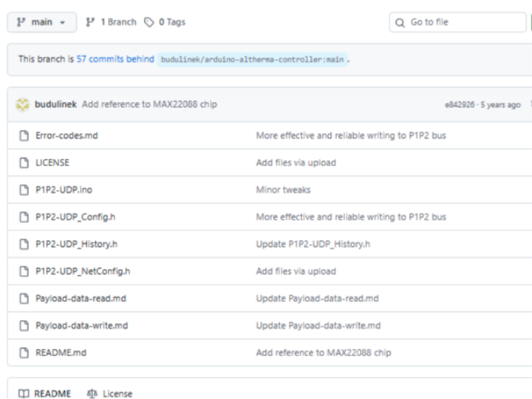The image size is (532, 399).
Task: Click budulinek's avatar icon
Action: point(23,105)
